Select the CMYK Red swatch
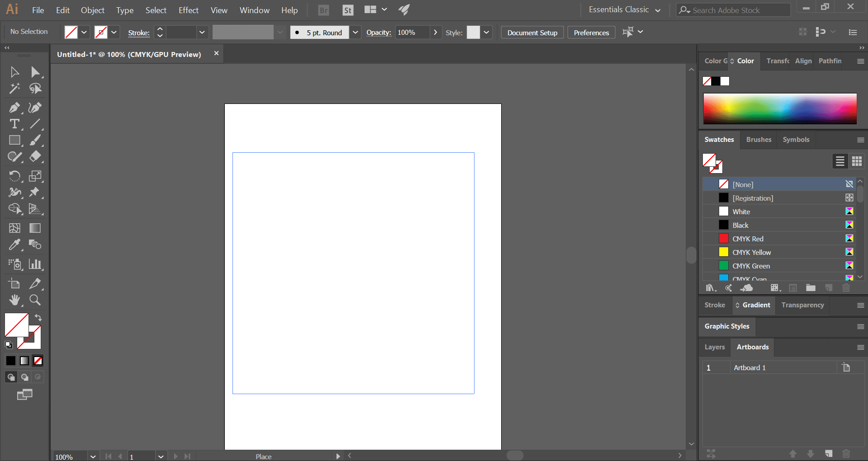The image size is (868, 461). click(x=748, y=239)
